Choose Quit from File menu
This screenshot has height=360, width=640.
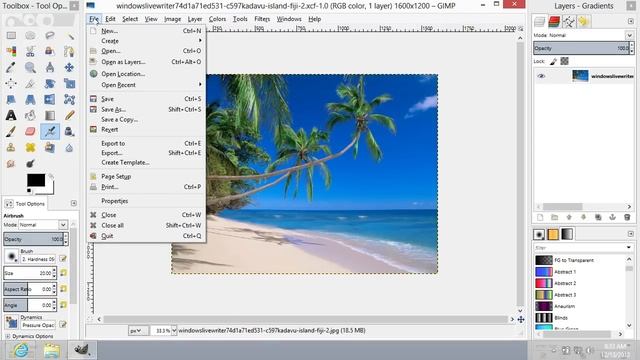point(146,236)
